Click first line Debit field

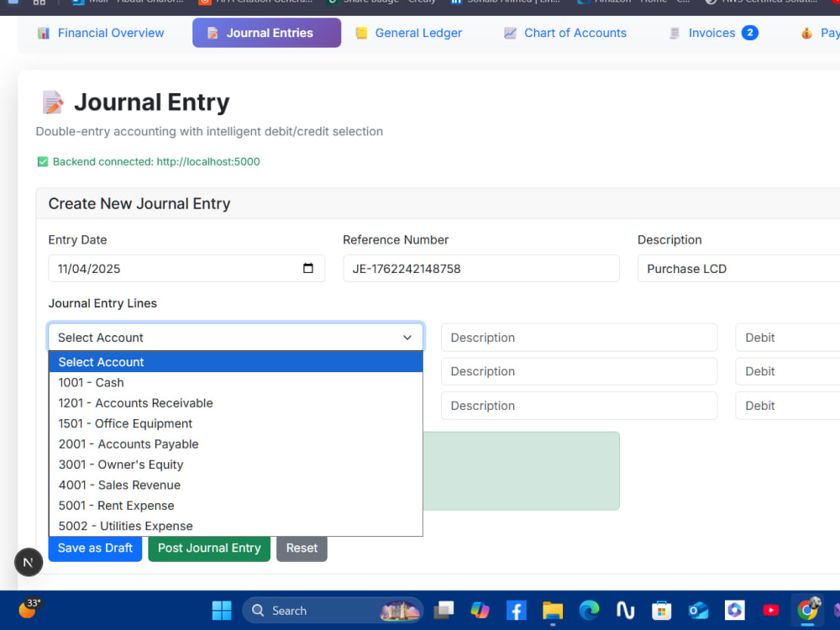pyautogui.click(x=788, y=338)
